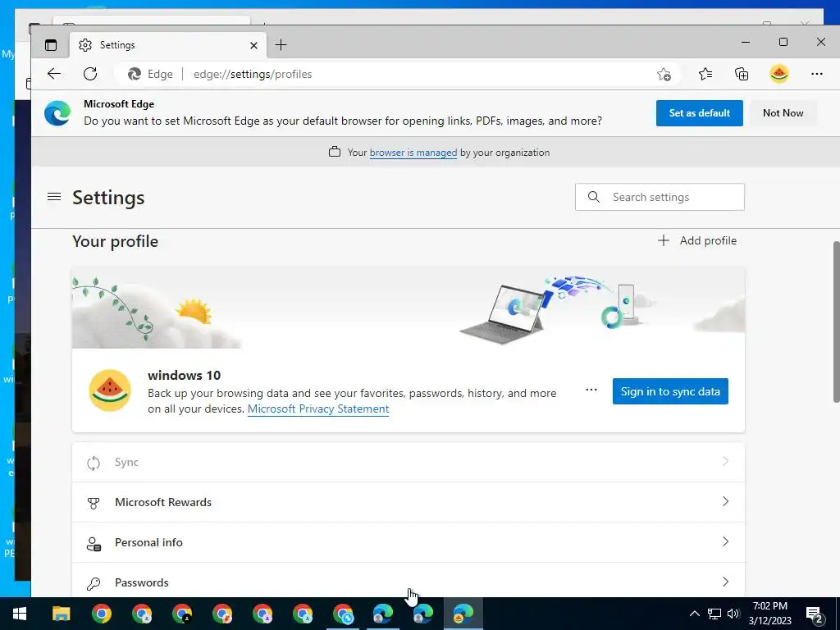Screen dimensions: 840x630
Task: Refresh the settings page
Action: 90,74
